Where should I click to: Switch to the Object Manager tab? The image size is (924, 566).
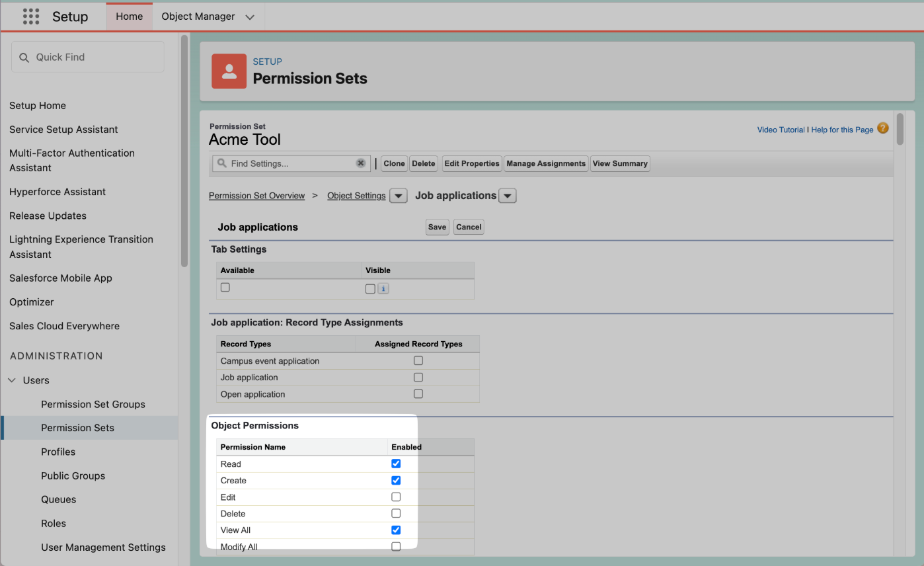(x=198, y=17)
